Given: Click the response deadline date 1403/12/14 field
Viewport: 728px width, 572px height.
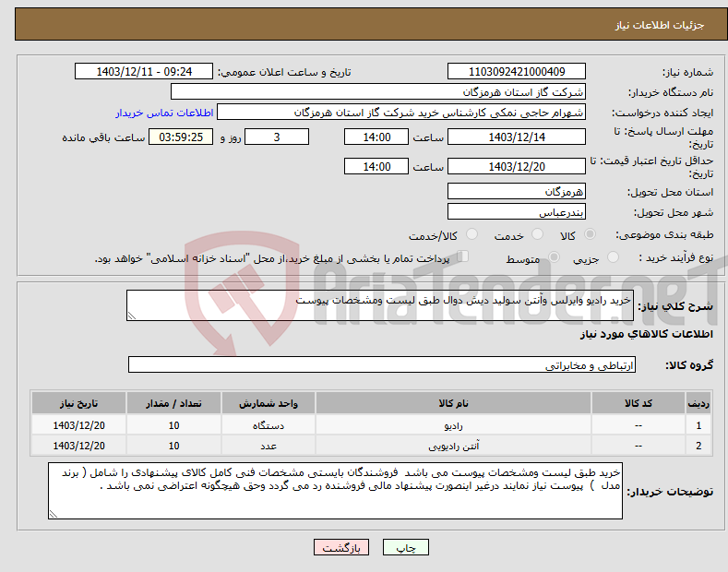Looking at the screenshot, I should (x=517, y=137).
